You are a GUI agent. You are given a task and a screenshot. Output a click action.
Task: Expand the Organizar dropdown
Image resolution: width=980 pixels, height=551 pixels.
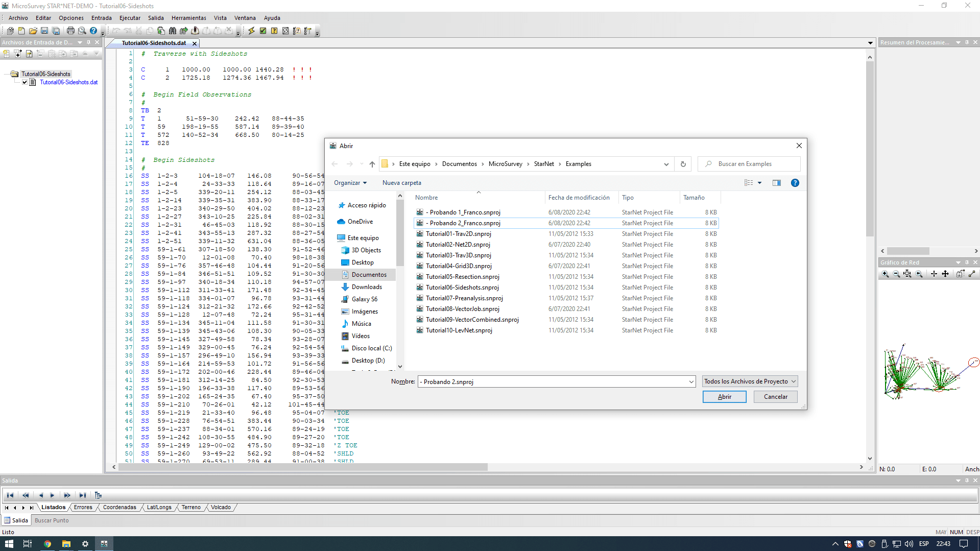point(350,183)
